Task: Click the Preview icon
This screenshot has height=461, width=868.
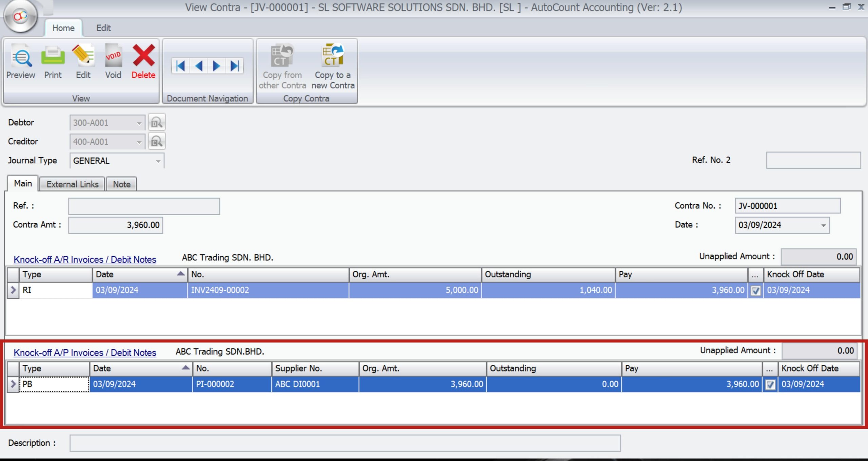Action: point(20,61)
